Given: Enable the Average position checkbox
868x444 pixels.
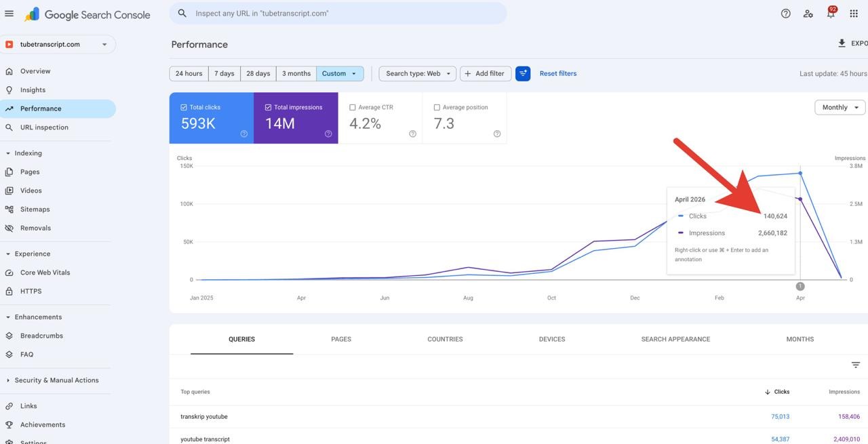Looking at the screenshot, I should tap(437, 107).
